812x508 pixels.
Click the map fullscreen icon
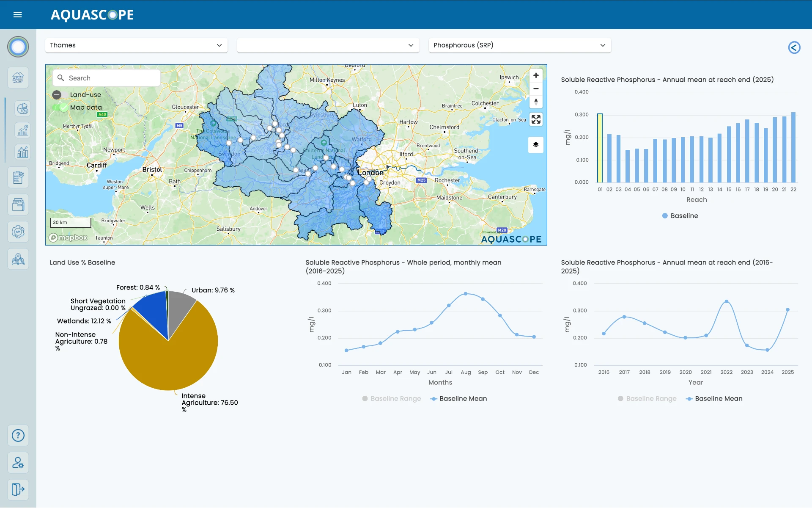coord(536,119)
